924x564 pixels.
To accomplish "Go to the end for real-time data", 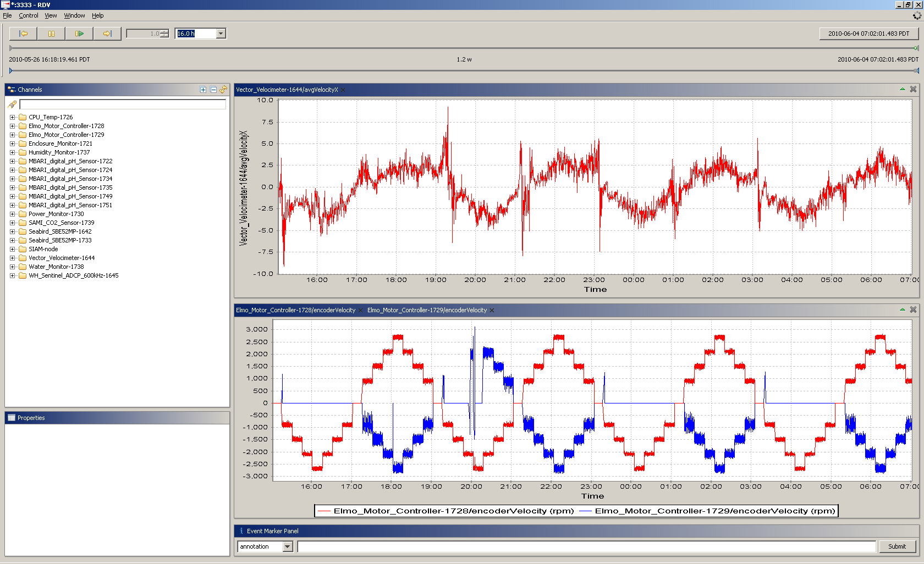I will [107, 34].
